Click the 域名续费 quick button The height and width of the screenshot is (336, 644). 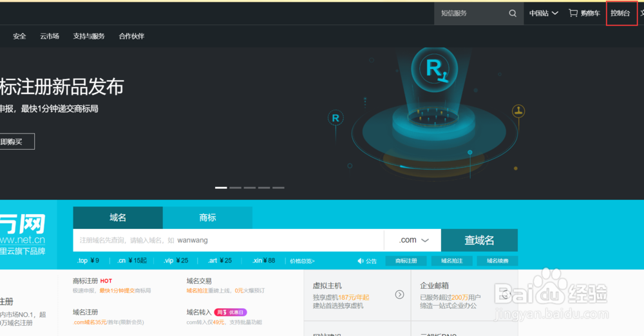[497, 261]
